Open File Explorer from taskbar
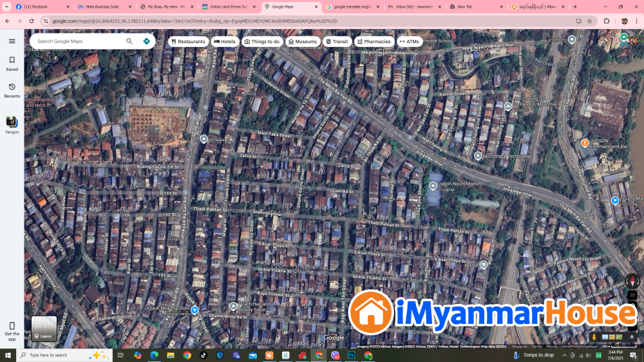 171,355
